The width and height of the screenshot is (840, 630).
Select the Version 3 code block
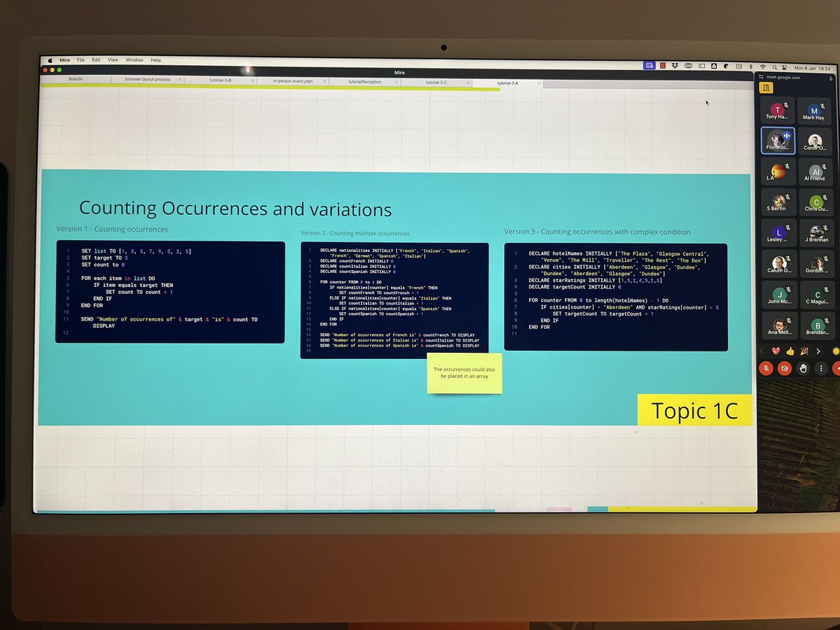point(615,297)
